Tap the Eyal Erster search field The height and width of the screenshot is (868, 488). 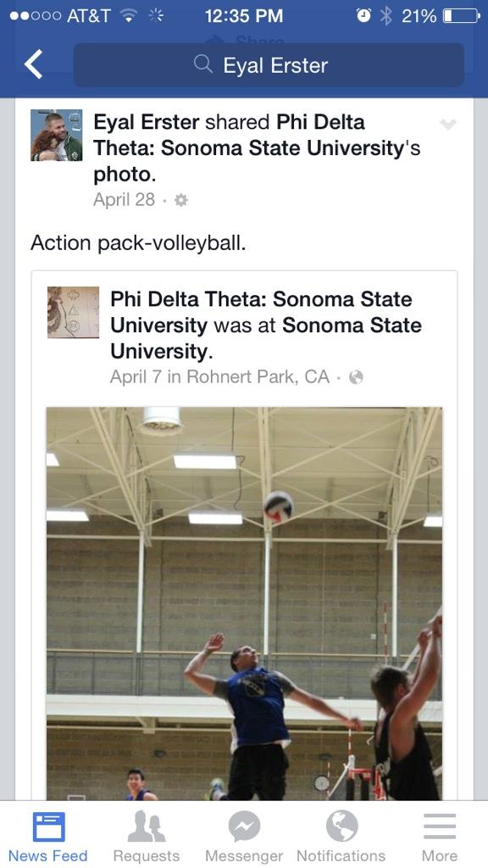coord(269,64)
